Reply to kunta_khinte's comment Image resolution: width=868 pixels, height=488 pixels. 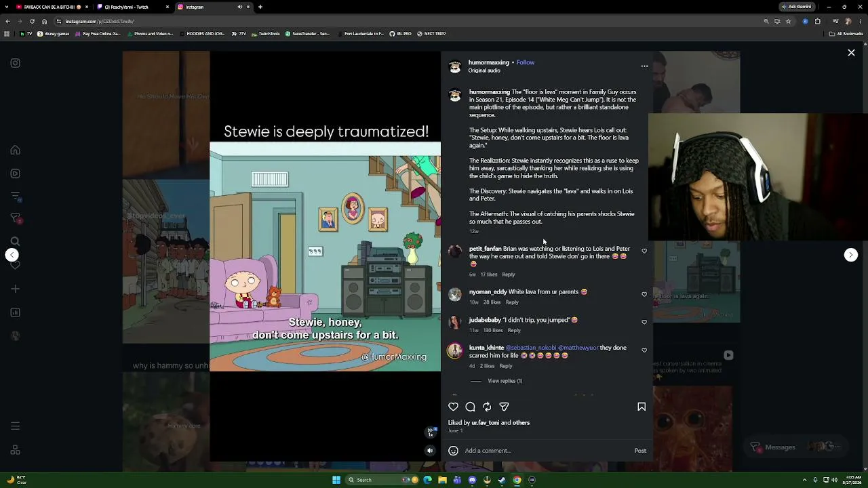pos(506,366)
